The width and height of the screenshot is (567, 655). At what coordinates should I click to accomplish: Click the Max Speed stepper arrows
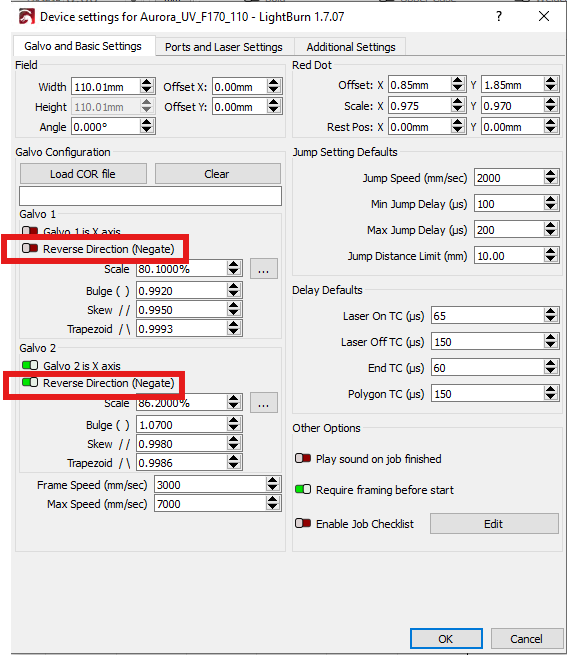click(x=273, y=503)
